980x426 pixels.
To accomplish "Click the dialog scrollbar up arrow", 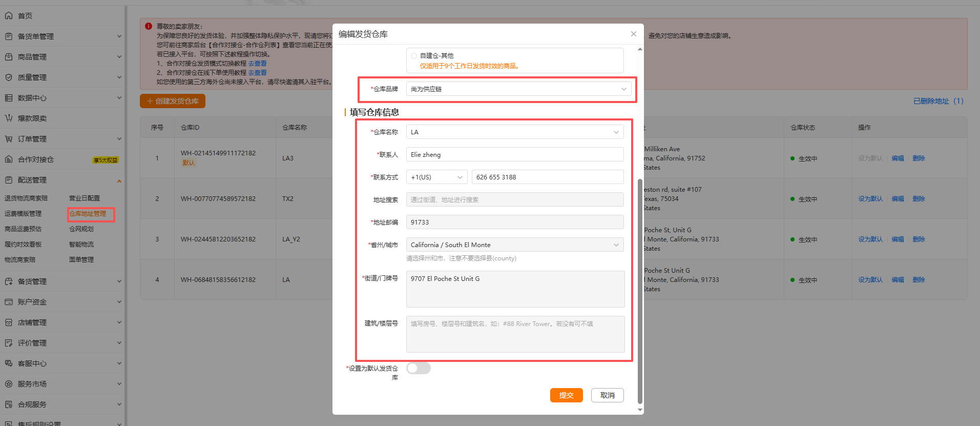I will [x=640, y=49].
